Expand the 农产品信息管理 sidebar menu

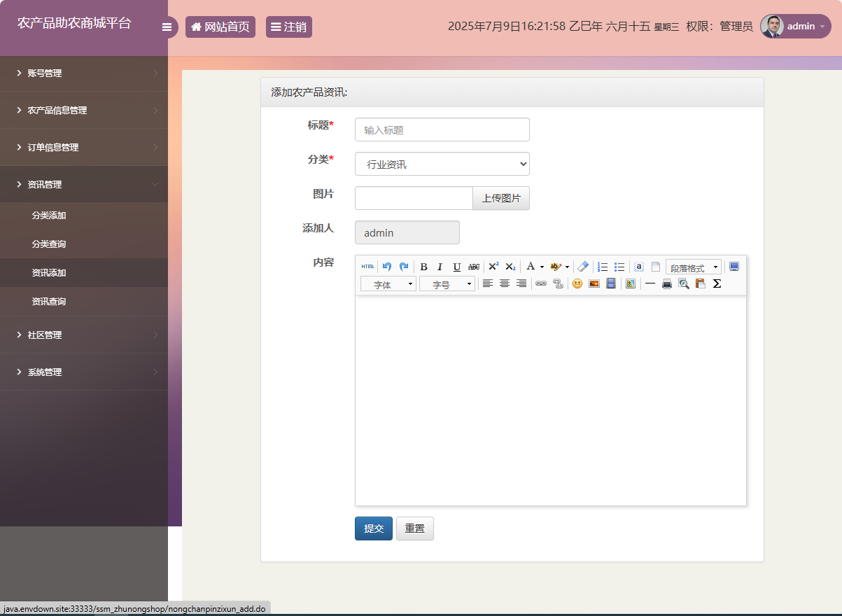[x=57, y=111]
